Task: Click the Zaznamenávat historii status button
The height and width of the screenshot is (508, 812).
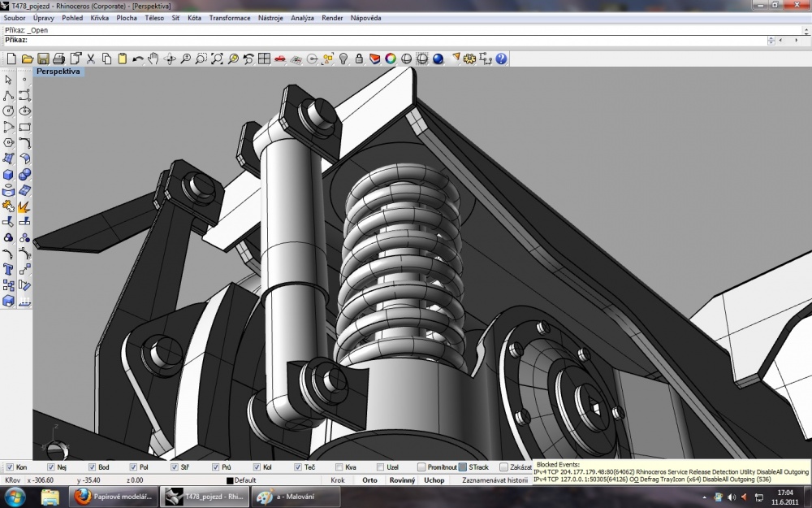Action: (495, 480)
